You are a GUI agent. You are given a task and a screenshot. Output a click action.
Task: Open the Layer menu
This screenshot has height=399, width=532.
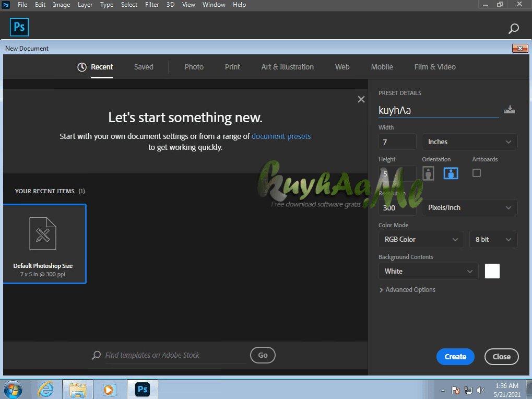pyautogui.click(x=85, y=5)
